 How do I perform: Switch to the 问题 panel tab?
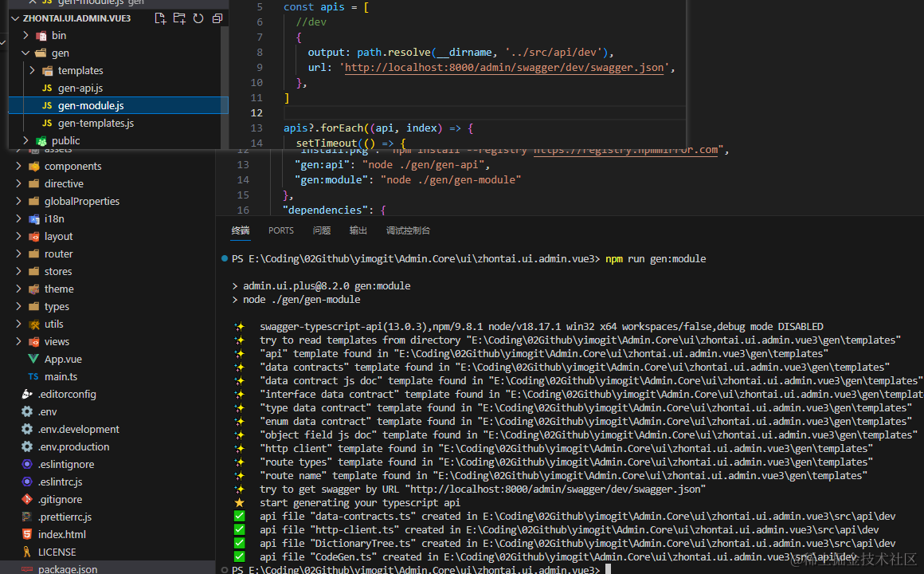coord(322,230)
